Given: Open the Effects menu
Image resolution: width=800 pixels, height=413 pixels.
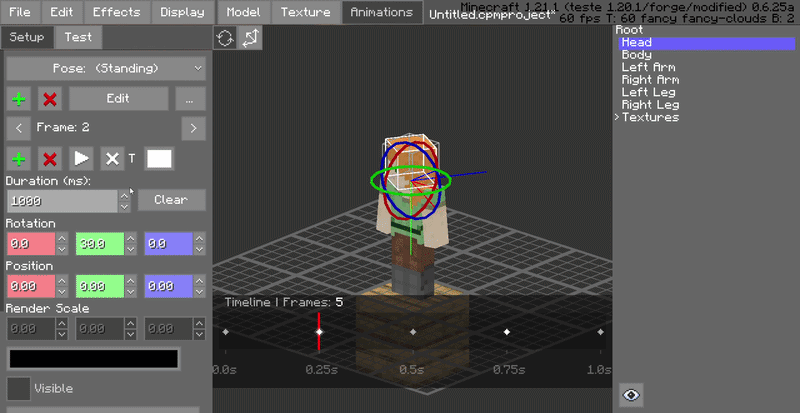Looking at the screenshot, I should tap(117, 12).
